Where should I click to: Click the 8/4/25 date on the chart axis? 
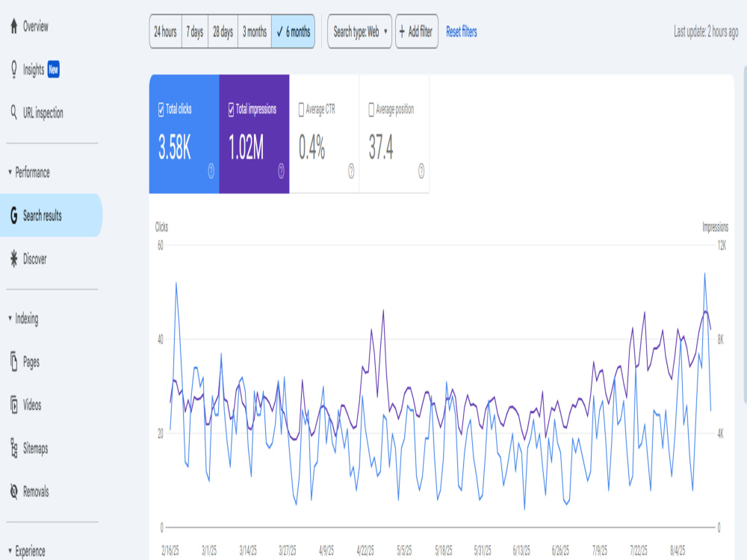678,550
